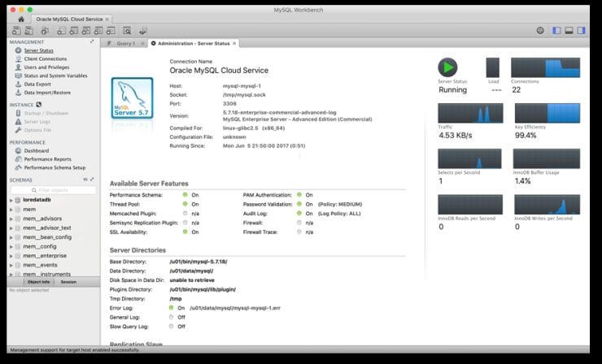Click the InnoDB Buffer Usage graph

[547, 158]
